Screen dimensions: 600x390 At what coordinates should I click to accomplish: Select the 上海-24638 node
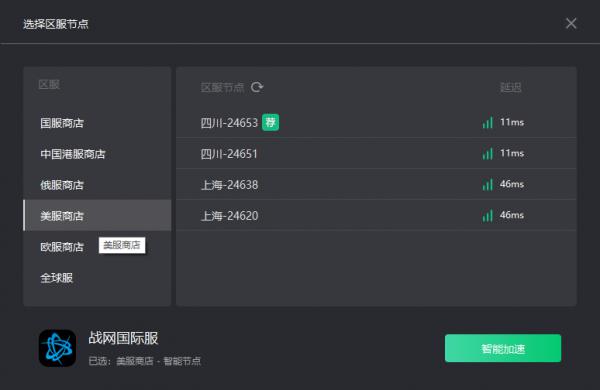[377, 184]
